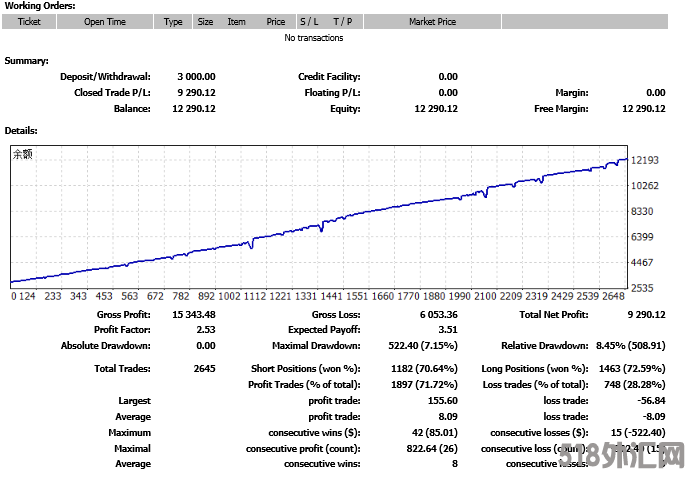Click average consecutive wins value 8
Screen dimensions: 692x479
click(455, 464)
